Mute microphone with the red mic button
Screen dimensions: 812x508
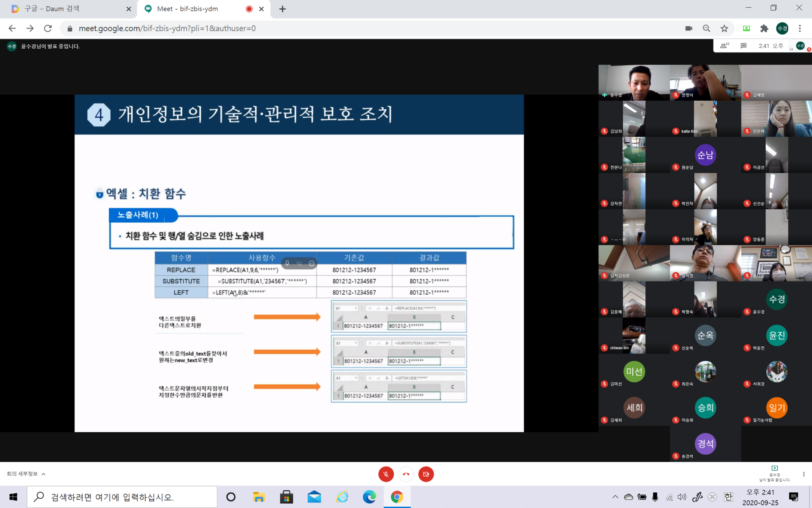click(386, 474)
